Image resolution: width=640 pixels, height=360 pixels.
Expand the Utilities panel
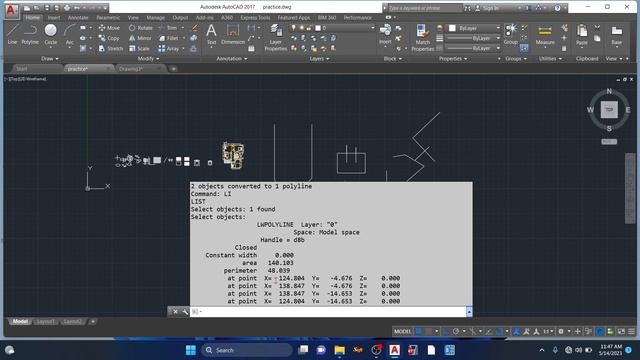(550, 59)
